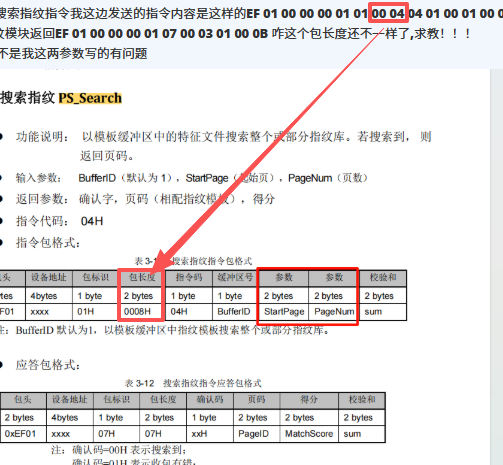The image size is (503, 465).
Task: Select the StartPage parameter cell
Action: tap(284, 312)
